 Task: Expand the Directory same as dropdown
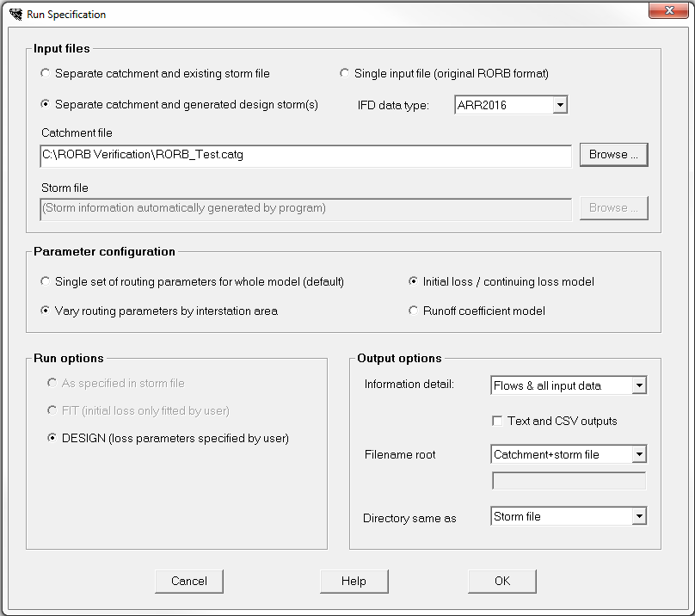pyautogui.click(x=637, y=516)
